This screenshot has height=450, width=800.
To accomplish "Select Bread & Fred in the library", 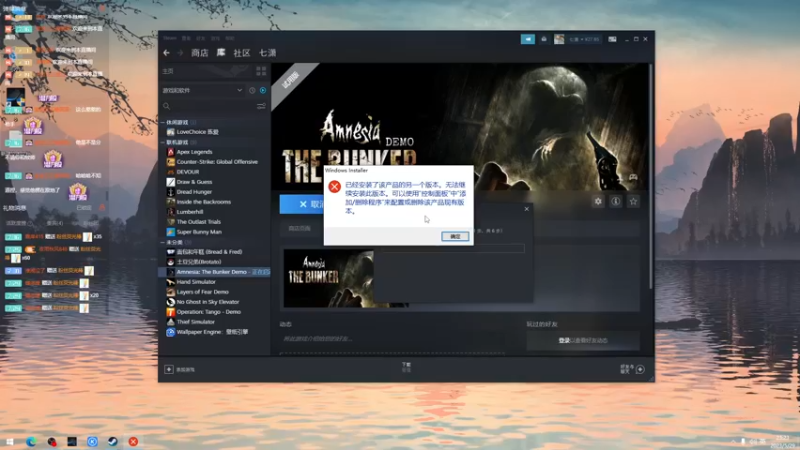I will (209, 252).
